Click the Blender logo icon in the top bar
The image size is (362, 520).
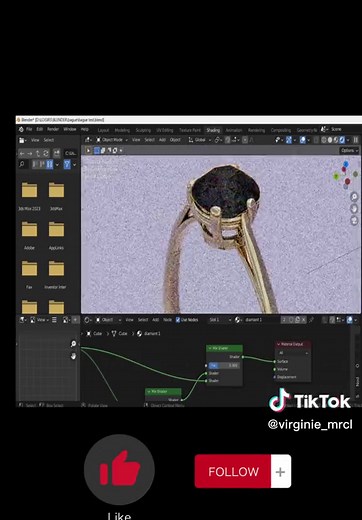coord(21,129)
